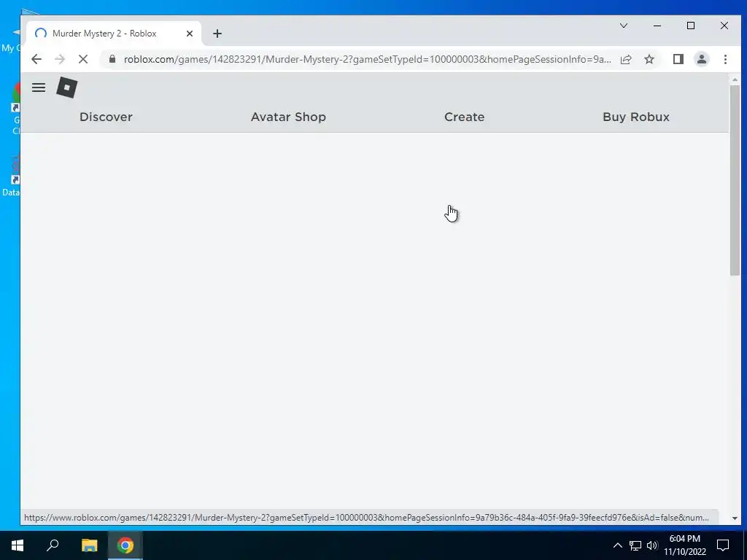Go back using Chrome's back arrow
747x560 pixels.
(36, 59)
